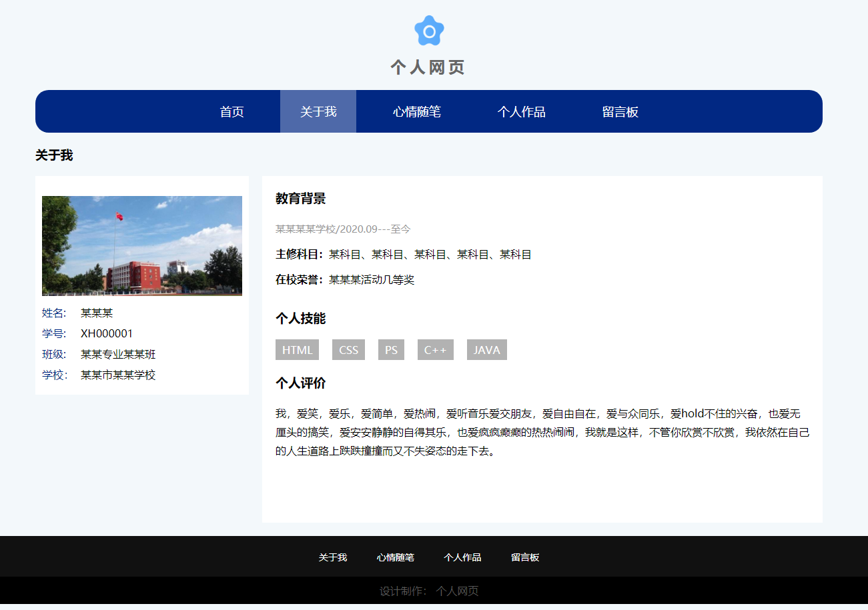Click the CSS skill tag
The height and width of the screenshot is (610, 868).
pos(348,350)
